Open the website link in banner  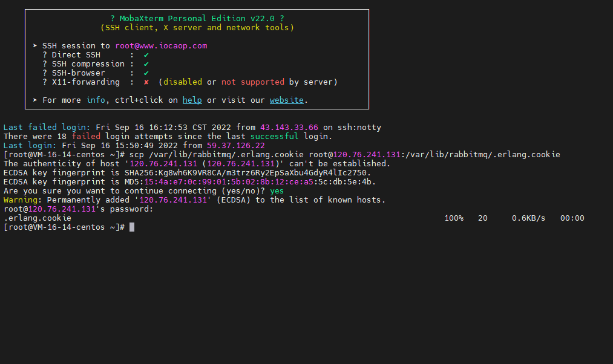point(287,100)
